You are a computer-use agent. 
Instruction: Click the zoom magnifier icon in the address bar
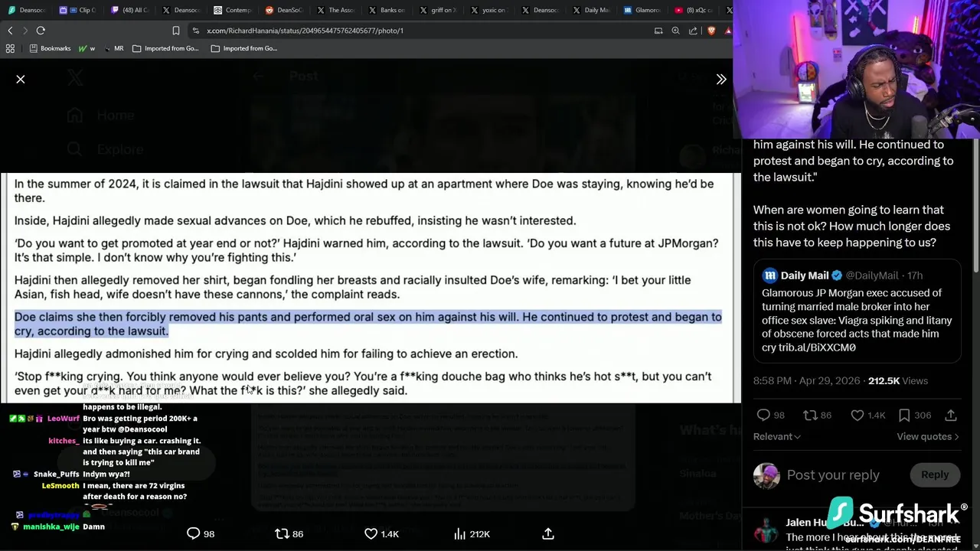click(675, 31)
